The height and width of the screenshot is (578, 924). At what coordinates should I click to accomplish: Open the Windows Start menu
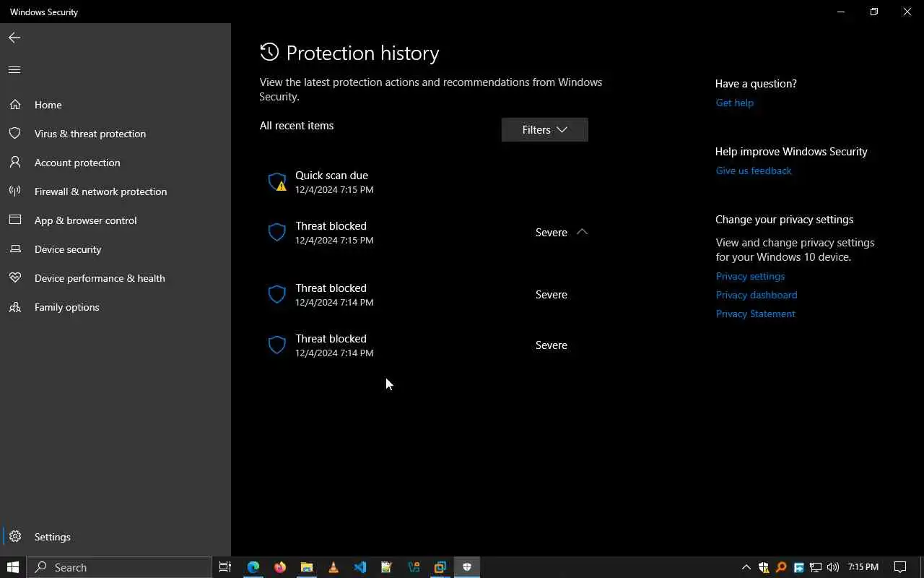pos(13,567)
